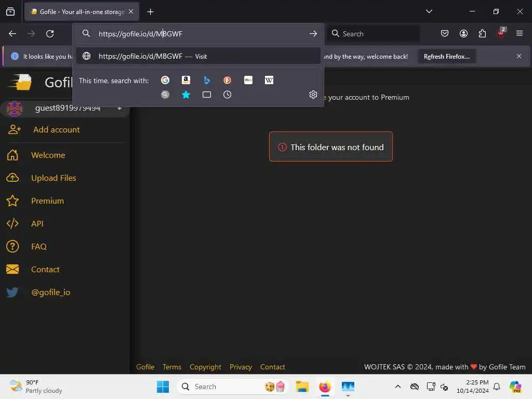Dismiss the Refresh Firefox notification bar
532x399 pixels.
click(519, 56)
